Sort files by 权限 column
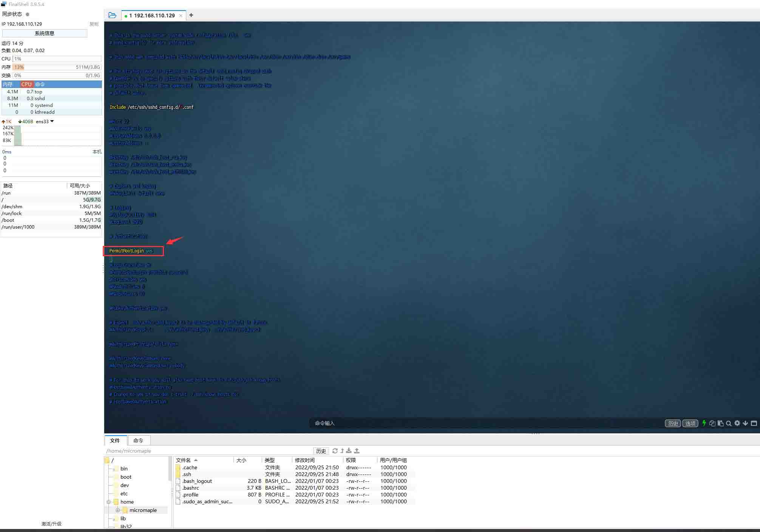The width and height of the screenshot is (760, 532). coord(360,460)
